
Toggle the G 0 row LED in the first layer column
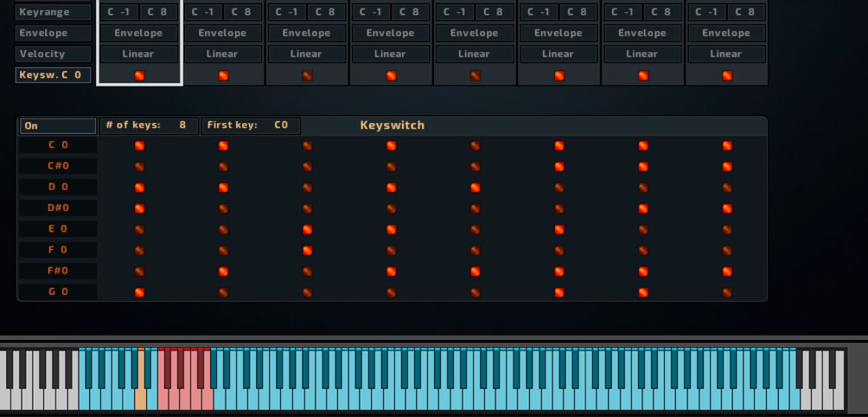(x=139, y=292)
